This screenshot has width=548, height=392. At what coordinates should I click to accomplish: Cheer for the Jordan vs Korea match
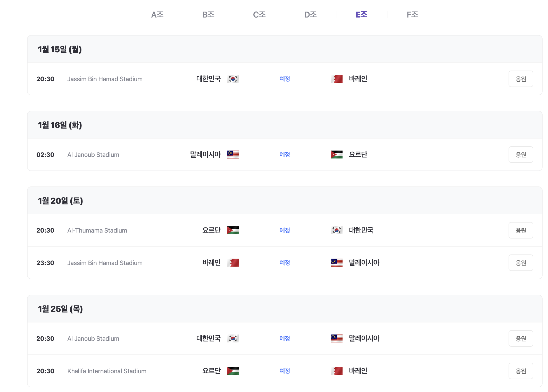click(x=521, y=230)
